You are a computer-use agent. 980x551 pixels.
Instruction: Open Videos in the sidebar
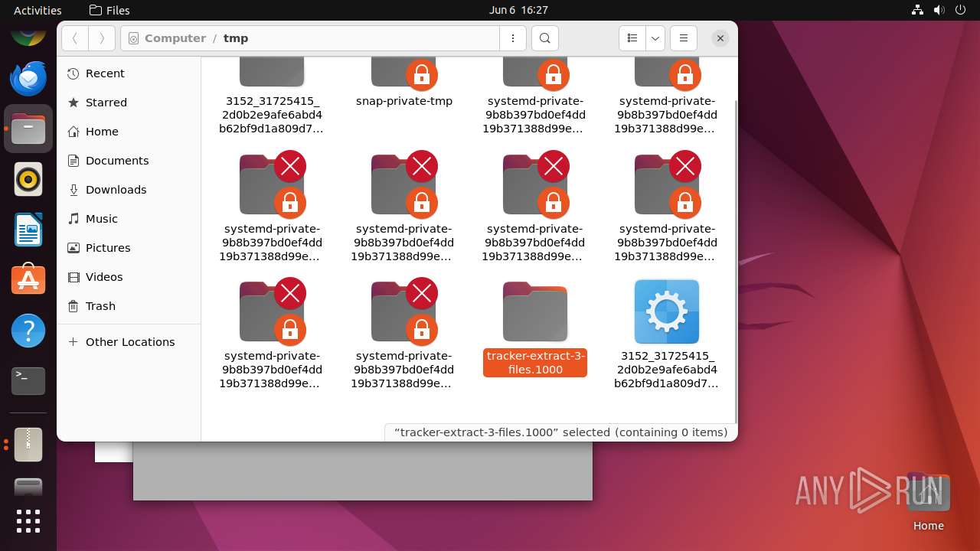pos(129,277)
